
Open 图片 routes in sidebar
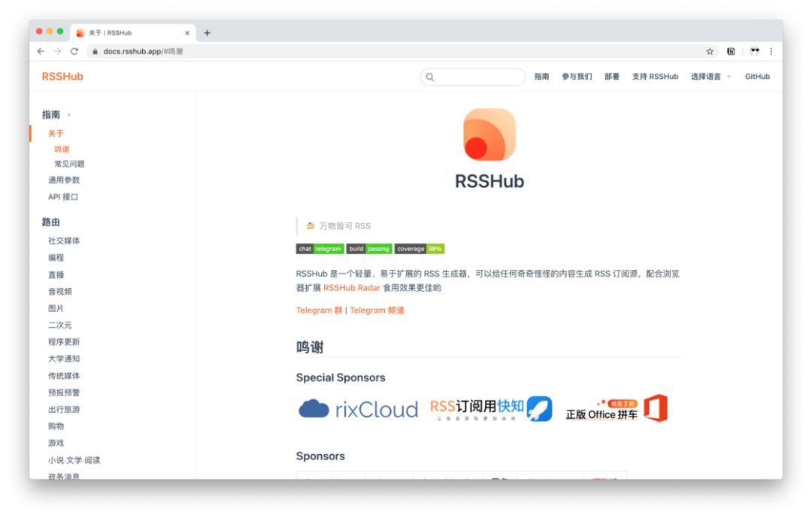[56, 308]
